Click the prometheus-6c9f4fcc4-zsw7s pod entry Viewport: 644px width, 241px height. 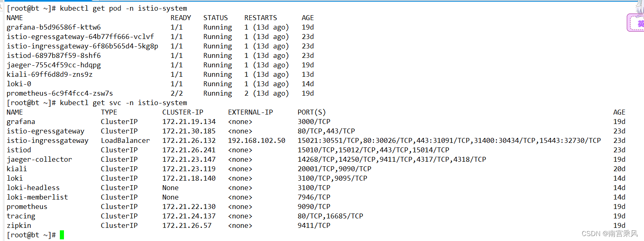pyautogui.click(x=60, y=93)
